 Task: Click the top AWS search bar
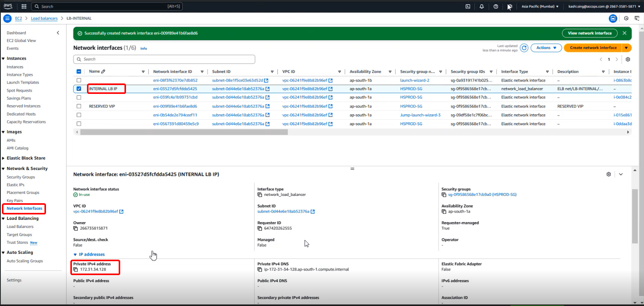[107, 7]
